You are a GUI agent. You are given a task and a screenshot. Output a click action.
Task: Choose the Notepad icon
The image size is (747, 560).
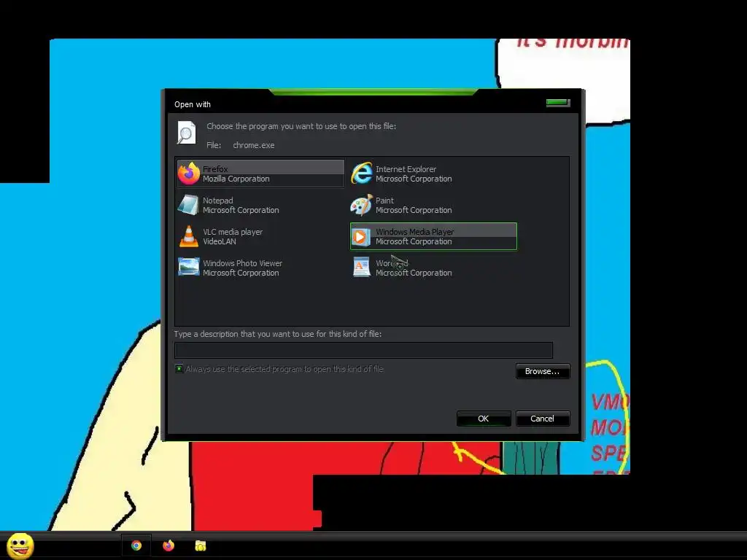pyautogui.click(x=188, y=205)
